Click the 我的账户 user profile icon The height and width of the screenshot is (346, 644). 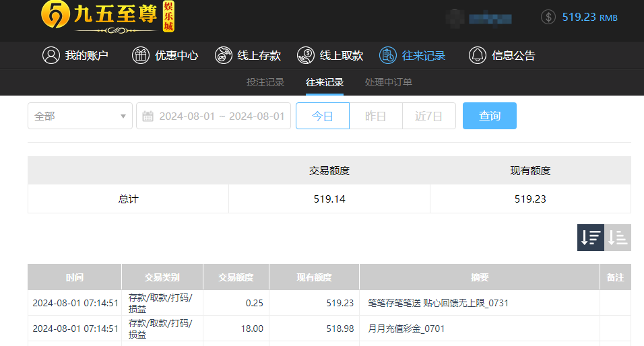tap(51, 55)
